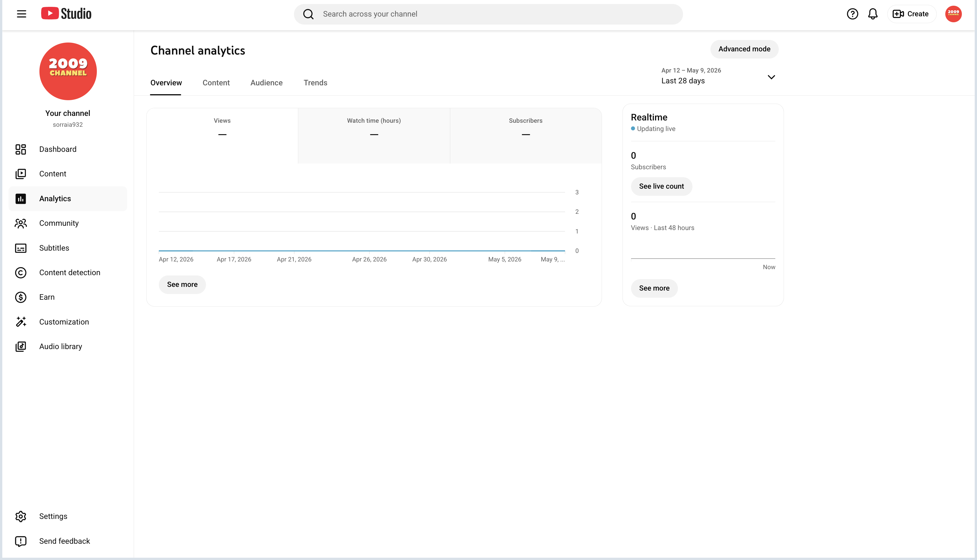Open Community from the sidebar
This screenshot has width=977, height=560.
click(x=68, y=223)
